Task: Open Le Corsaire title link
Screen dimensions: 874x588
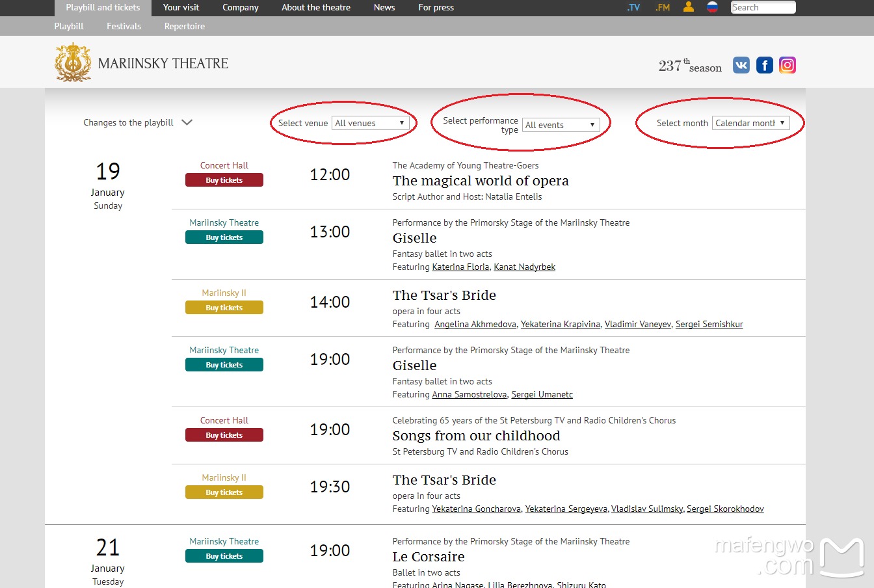Action: (429, 557)
